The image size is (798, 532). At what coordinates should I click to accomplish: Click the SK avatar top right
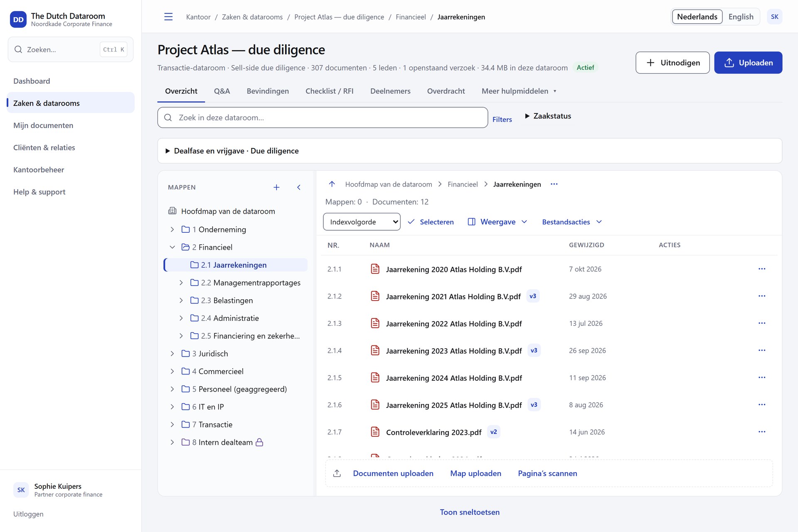(774, 17)
